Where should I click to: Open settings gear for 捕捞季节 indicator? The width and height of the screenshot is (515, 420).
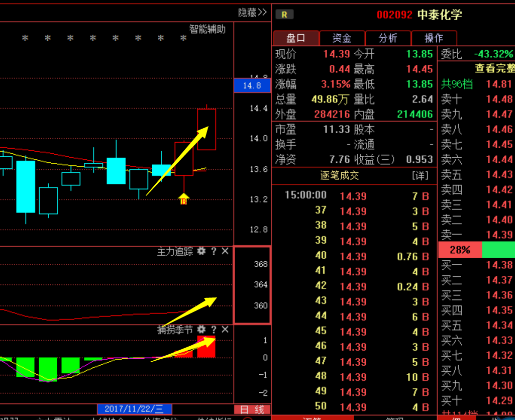tap(201, 330)
